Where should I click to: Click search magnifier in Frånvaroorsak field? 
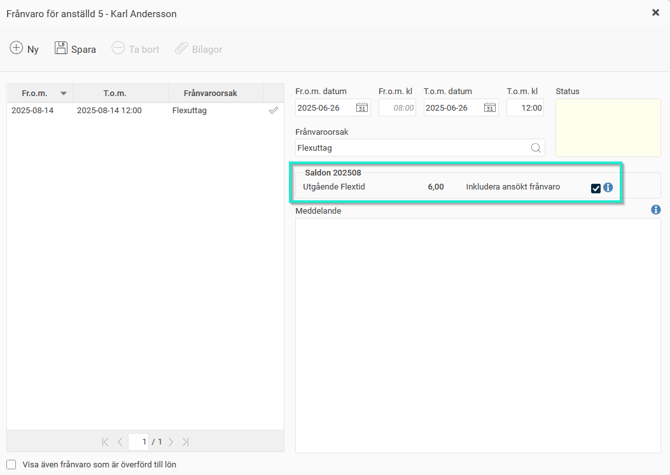coord(536,148)
